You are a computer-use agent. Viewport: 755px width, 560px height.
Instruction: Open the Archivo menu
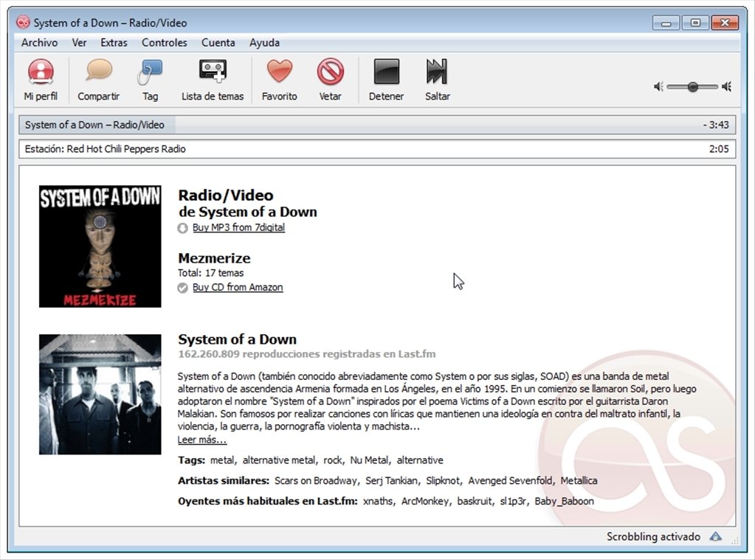click(39, 43)
